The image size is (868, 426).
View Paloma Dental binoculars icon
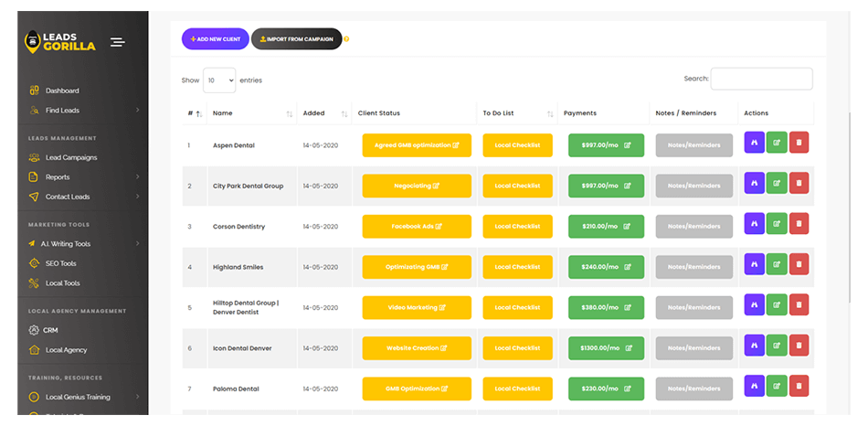pos(754,386)
